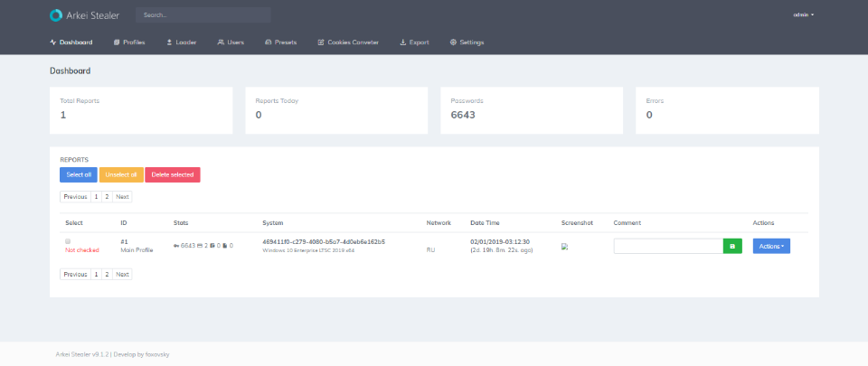Viewport: 868px width, 366px height.
Task: Focus the Comment text field
Action: 668,246
